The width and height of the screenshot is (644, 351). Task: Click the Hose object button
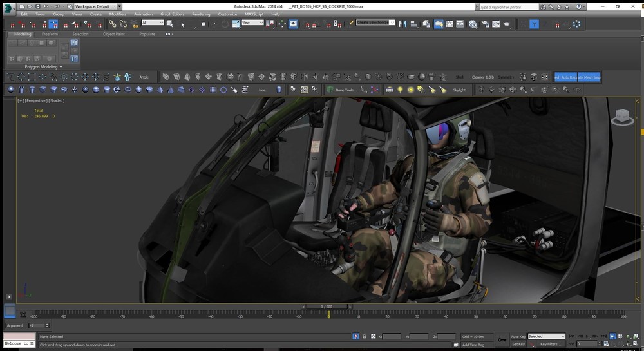point(261,90)
